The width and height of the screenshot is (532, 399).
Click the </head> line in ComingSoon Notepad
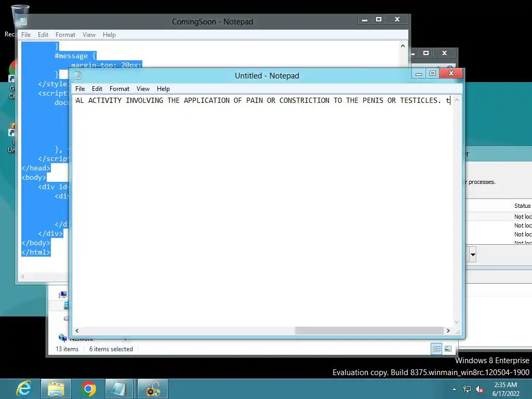point(36,168)
